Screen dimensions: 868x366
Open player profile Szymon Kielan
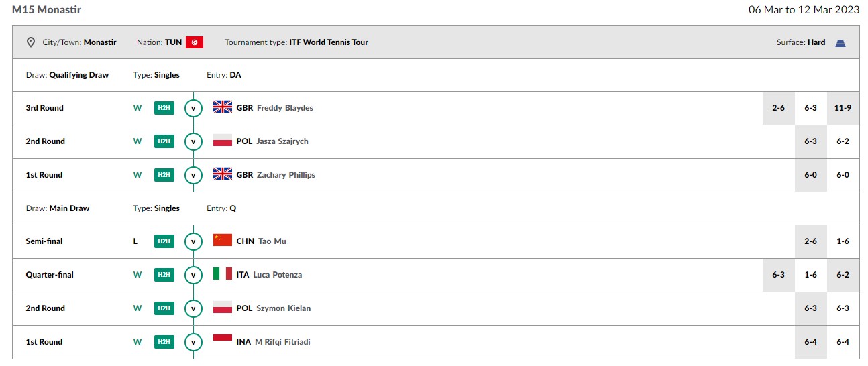(282, 308)
